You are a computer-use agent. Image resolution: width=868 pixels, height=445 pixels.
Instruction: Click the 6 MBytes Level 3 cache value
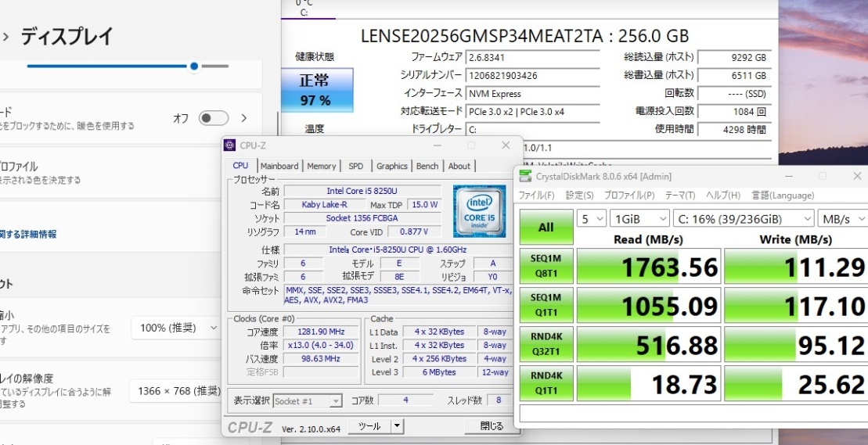click(440, 372)
